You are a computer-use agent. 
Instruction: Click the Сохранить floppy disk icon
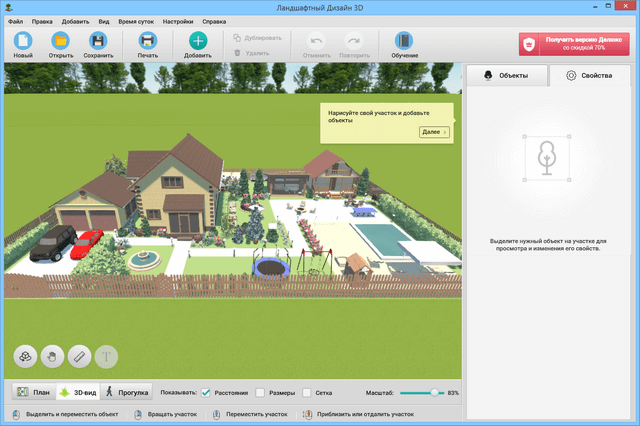pyautogui.click(x=98, y=41)
